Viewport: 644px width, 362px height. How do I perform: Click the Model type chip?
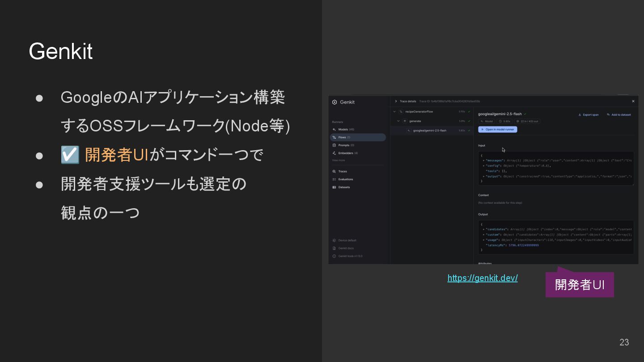[x=487, y=121]
